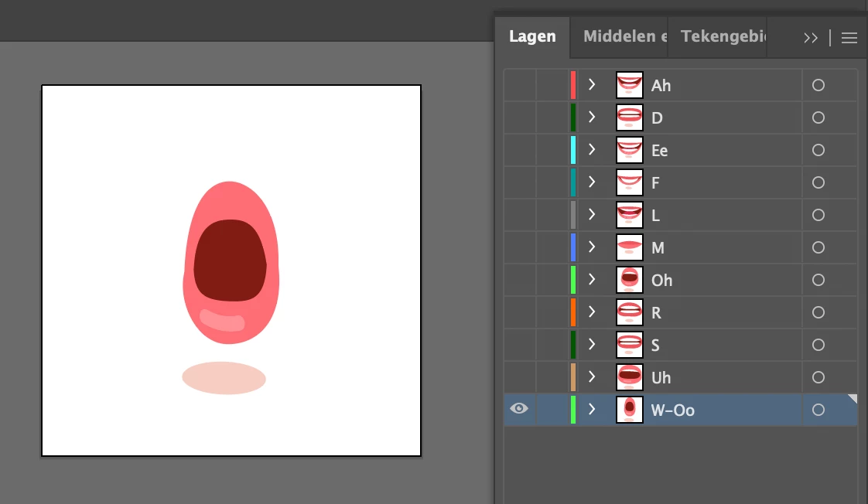Click the target circle of the M layer

point(818,247)
